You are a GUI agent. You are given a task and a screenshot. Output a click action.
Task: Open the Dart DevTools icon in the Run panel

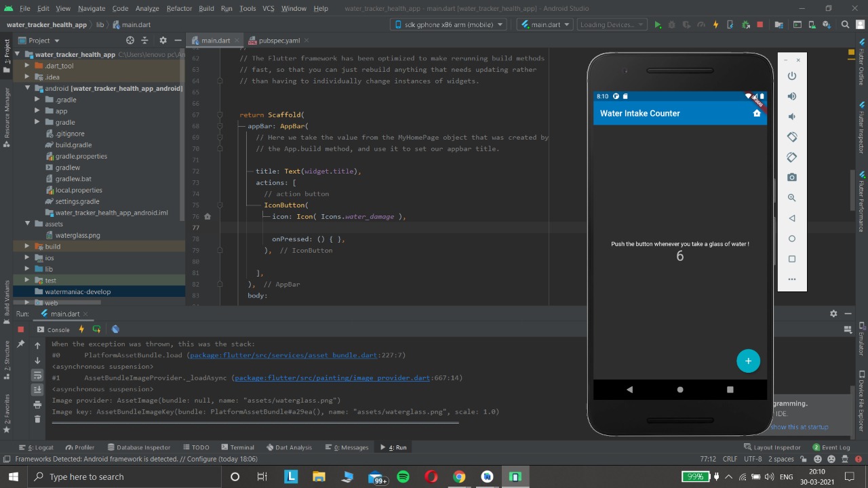click(x=115, y=329)
